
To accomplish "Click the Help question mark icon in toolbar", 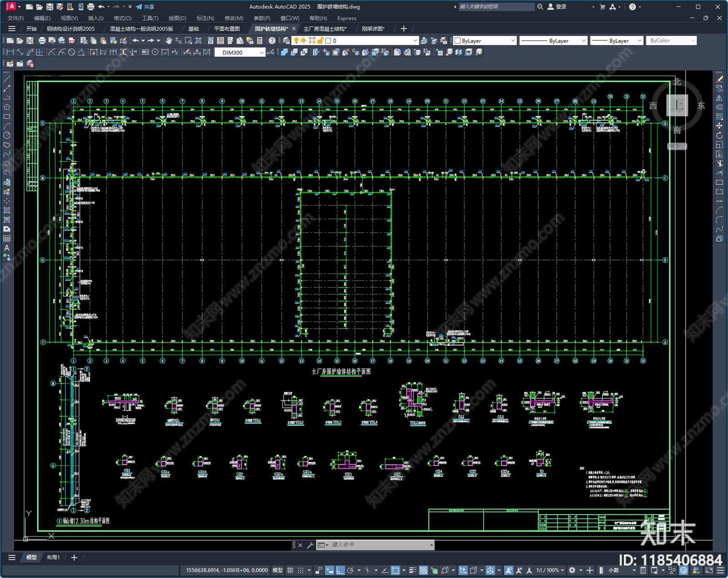I will (x=272, y=41).
